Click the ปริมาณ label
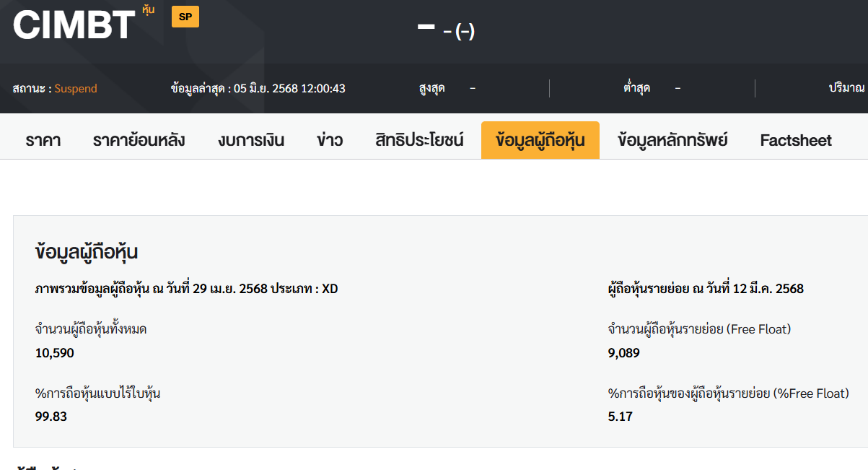The image size is (868, 470). coord(847,89)
